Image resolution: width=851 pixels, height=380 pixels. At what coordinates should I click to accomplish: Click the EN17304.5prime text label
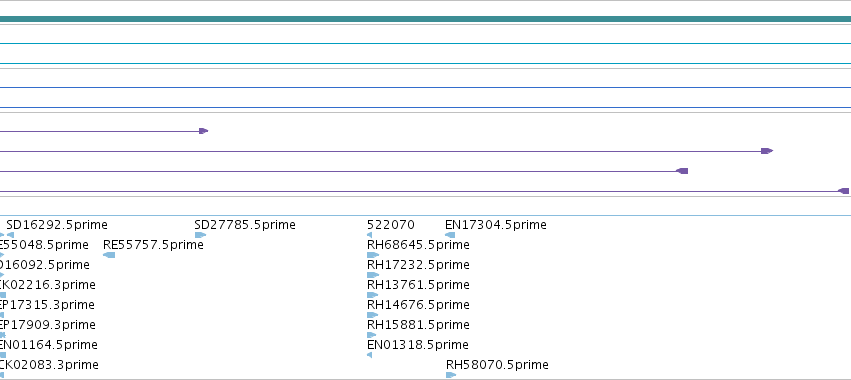click(x=496, y=225)
